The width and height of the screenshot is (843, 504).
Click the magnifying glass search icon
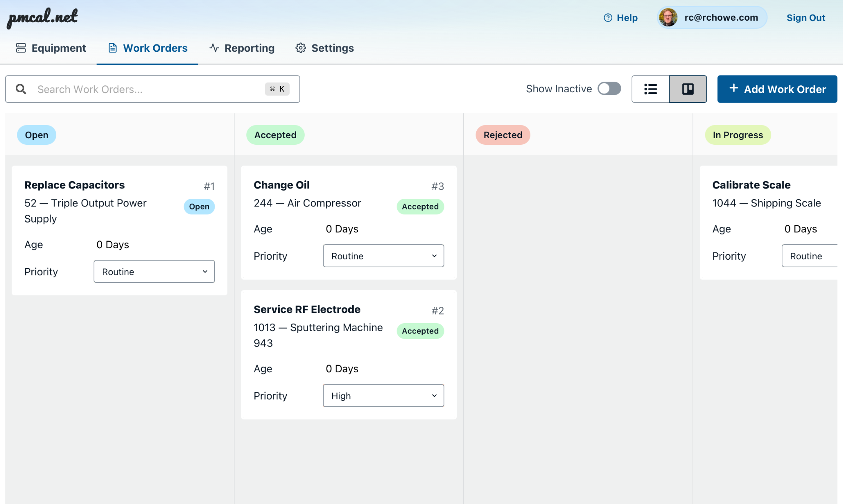click(21, 89)
